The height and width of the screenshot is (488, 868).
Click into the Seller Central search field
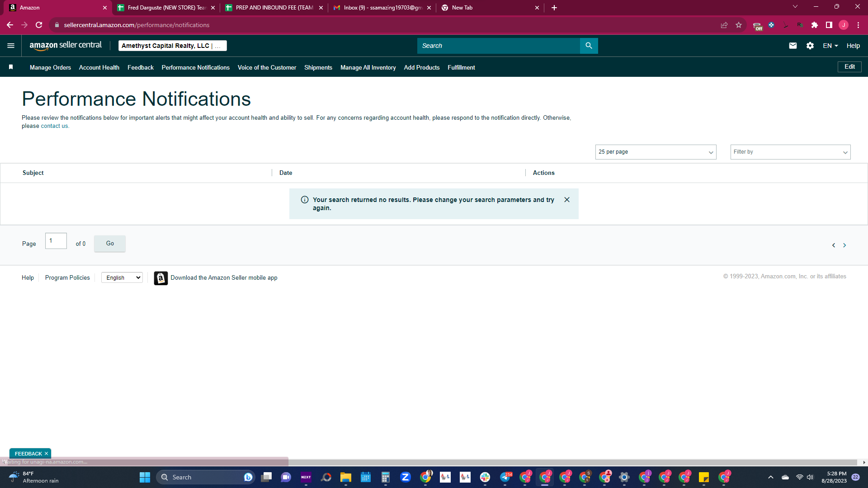(x=498, y=46)
